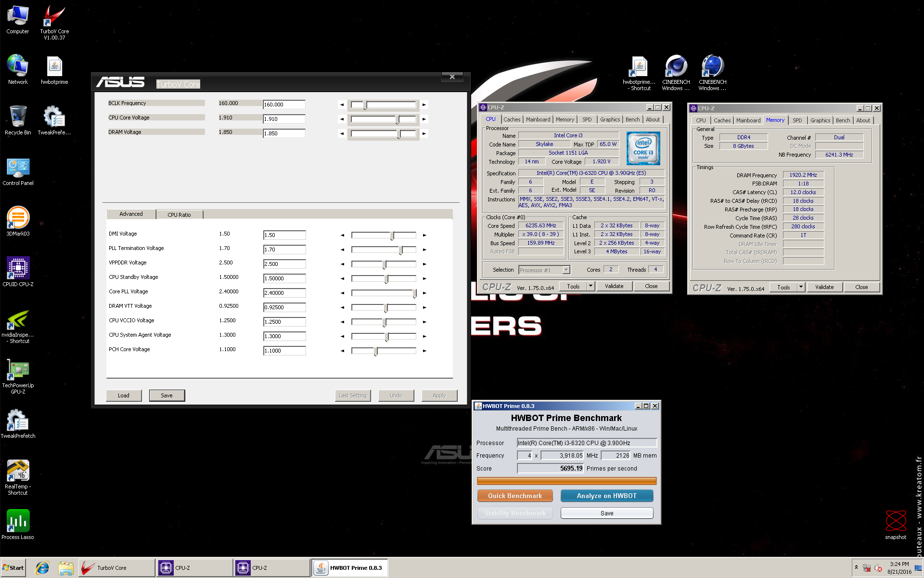
Task: Increase CPU Core Voltage with right arrow
Action: (x=424, y=119)
